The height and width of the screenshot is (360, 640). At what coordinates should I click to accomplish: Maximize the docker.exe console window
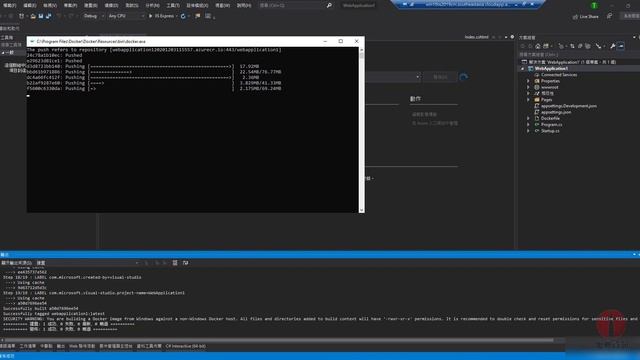[341, 41]
